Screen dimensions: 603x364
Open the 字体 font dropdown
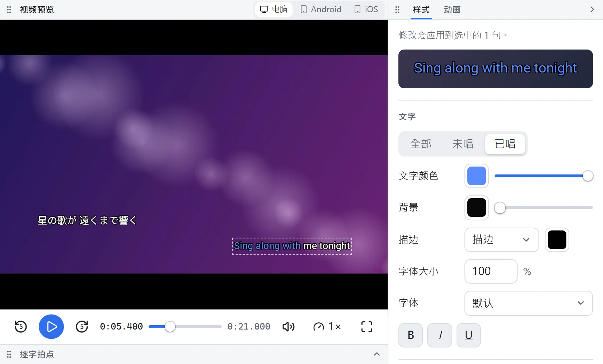[529, 303]
